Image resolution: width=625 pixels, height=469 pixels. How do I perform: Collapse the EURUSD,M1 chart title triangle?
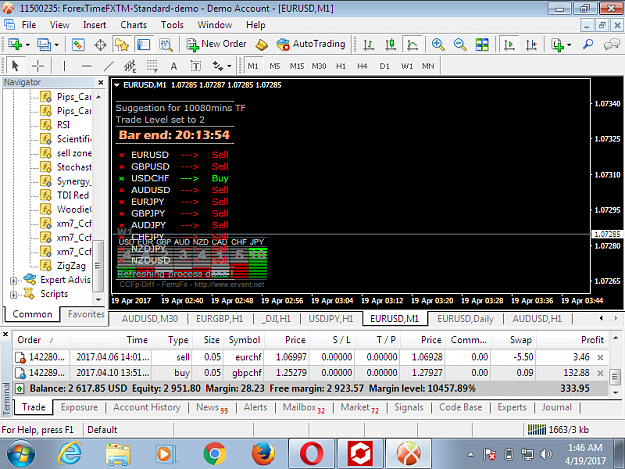point(117,85)
